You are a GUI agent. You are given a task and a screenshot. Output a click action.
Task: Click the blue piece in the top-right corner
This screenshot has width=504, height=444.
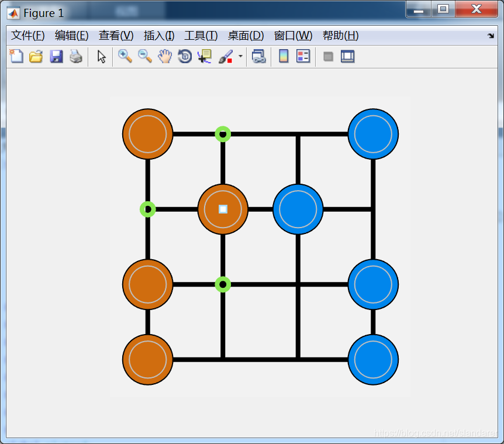pos(373,134)
